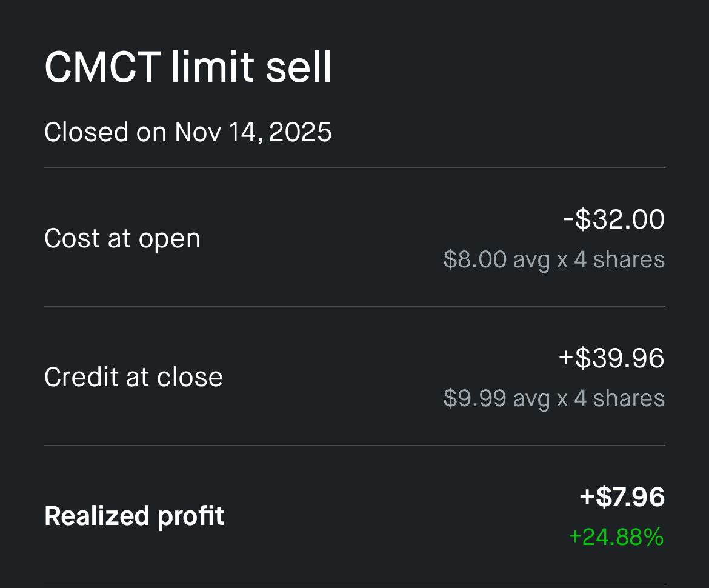Viewport: 709px width, 588px height.
Task: Click the +$7.96 profit amount
Action: pyautogui.click(x=622, y=497)
